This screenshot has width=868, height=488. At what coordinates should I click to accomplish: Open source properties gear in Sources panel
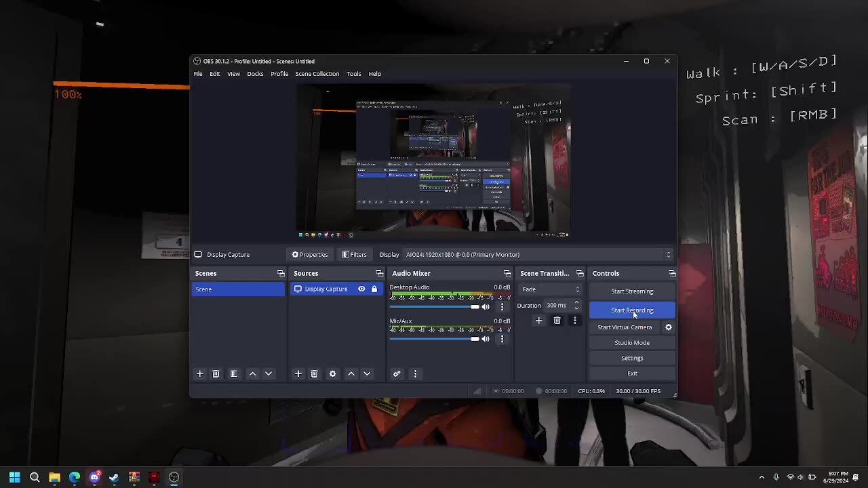pos(332,373)
